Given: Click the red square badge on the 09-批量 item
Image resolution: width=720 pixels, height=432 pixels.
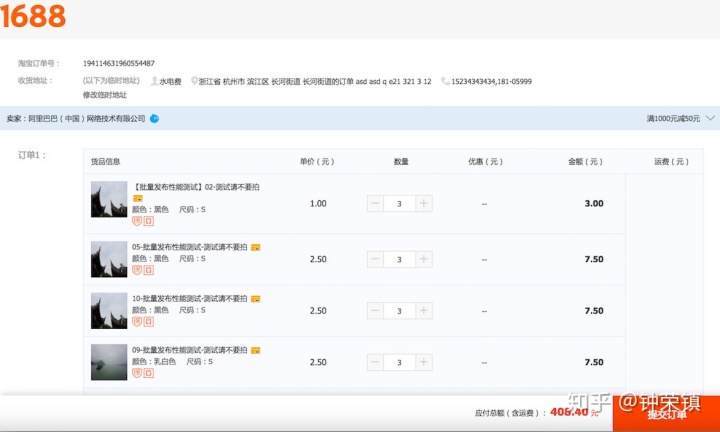Looking at the screenshot, I should point(148,373).
